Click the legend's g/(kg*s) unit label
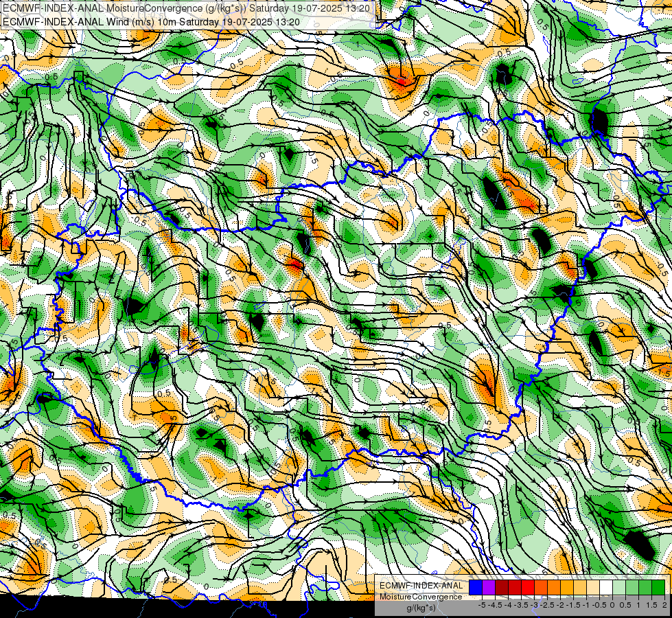The height and width of the screenshot is (618, 672). coord(421,608)
